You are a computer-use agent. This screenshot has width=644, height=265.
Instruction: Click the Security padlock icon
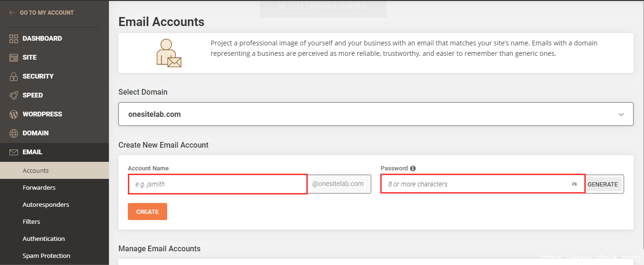[x=14, y=77]
